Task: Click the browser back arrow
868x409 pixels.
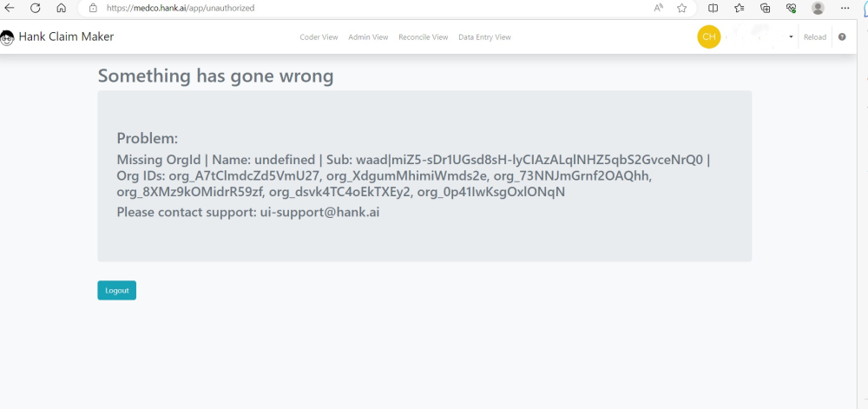Action: click(10, 8)
